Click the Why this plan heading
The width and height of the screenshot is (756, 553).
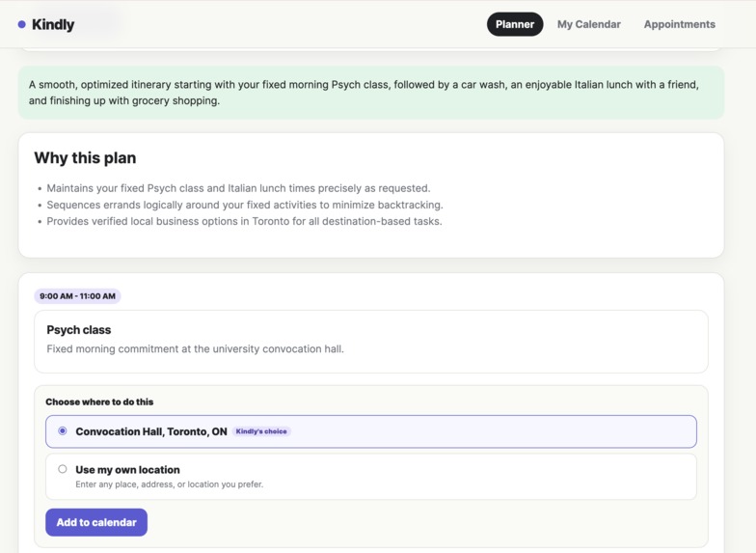[85, 158]
